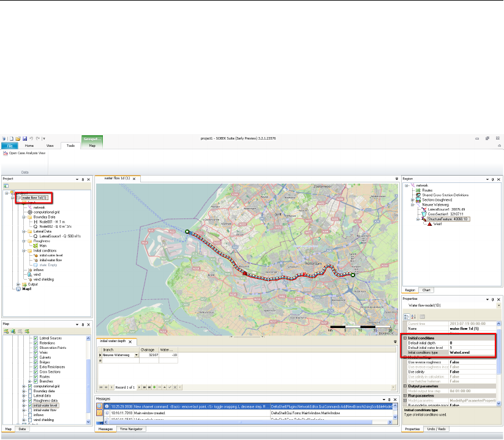Switch to the Time Navigator tab
The height and width of the screenshot is (440, 504).
pos(132,430)
